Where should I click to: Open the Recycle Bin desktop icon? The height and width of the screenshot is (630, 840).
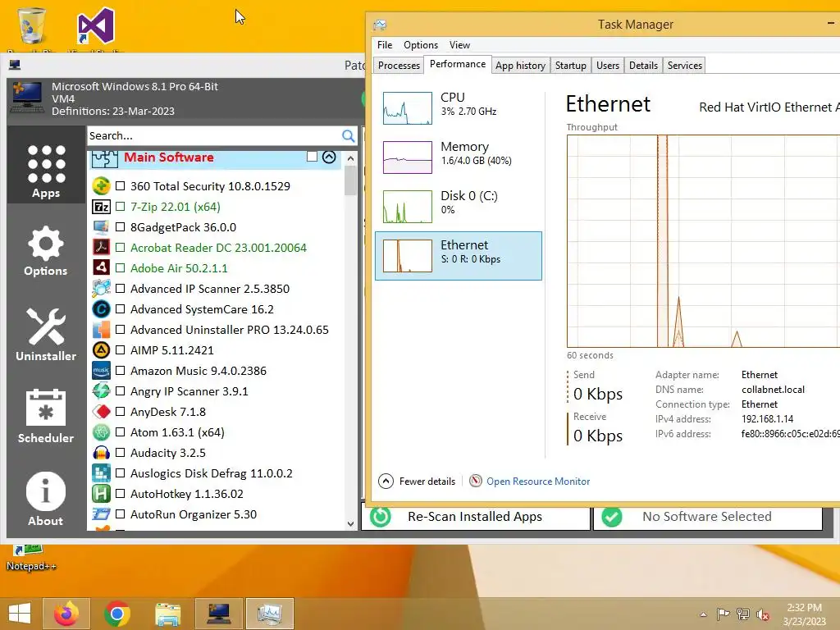coord(31,27)
